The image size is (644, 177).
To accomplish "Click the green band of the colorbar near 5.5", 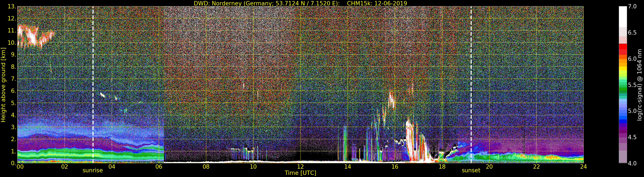I will [x=623, y=85].
